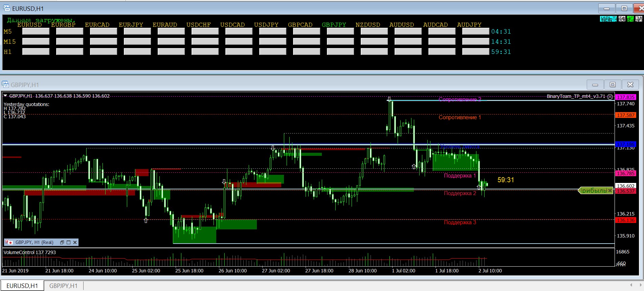Screen dimensions: 644x291
Task: Choose the H1 button under EURUSD
Action: [36, 51]
